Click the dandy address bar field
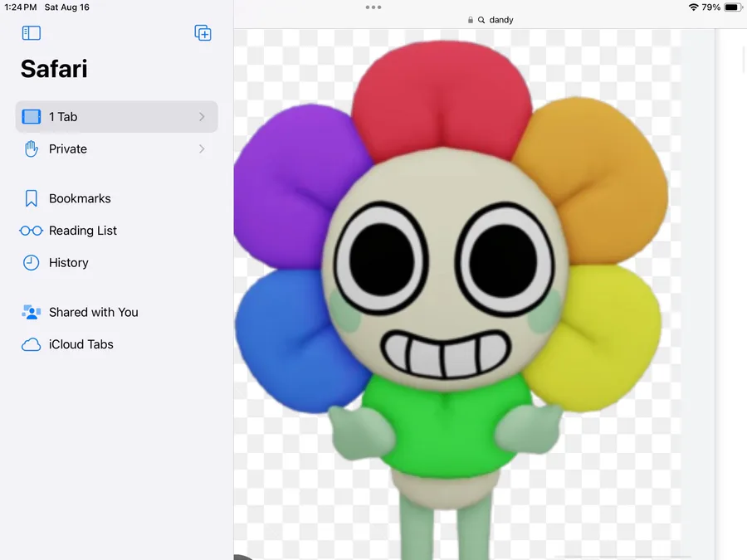 pyautogui.click(x=491, y=20)
